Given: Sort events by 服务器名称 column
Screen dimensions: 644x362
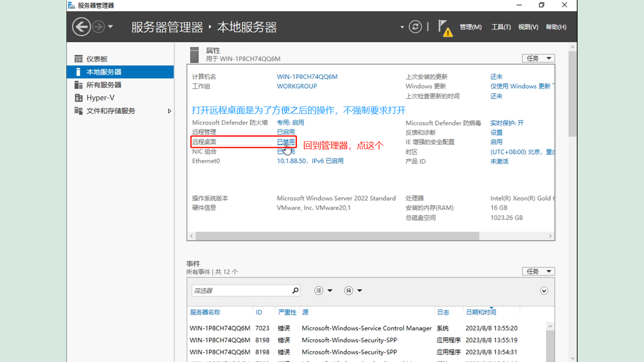Looking at the screenshot, I should pos(205,312).
